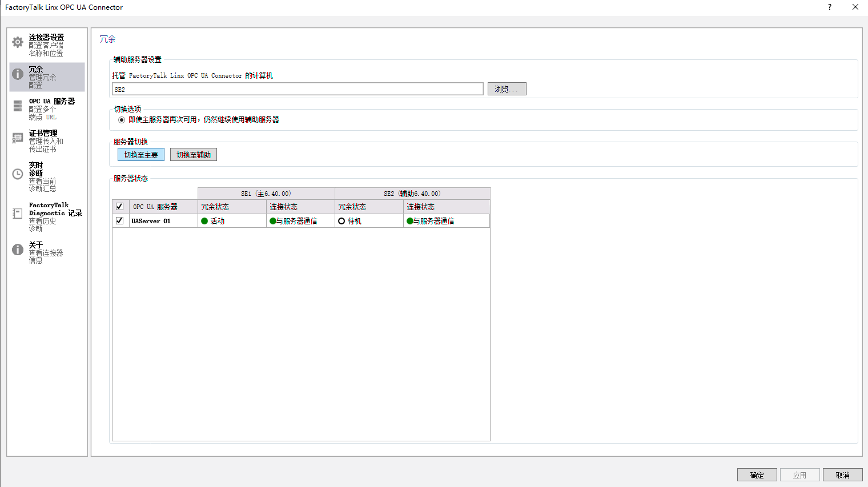Click the green 活动 status dot
The height and width of the screenshot is (487, 868).
204,221
